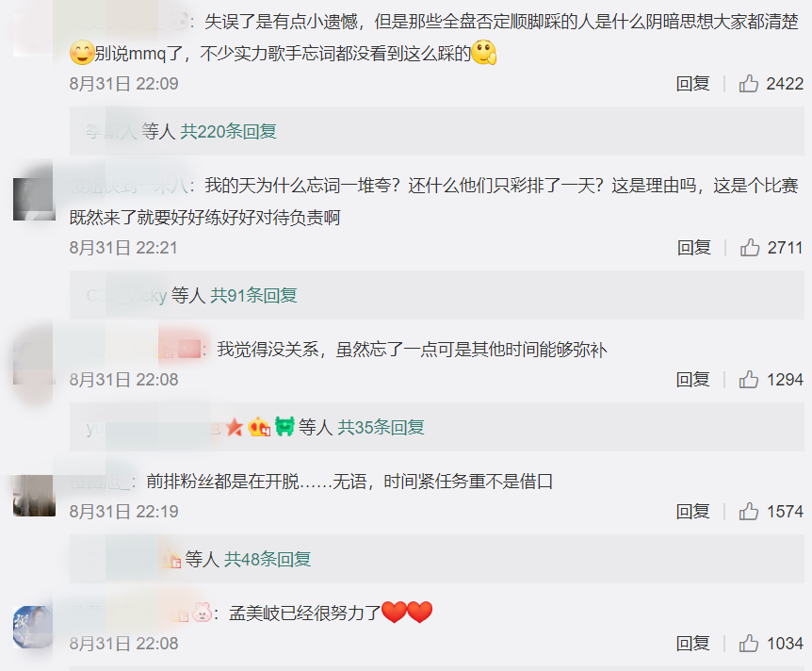Expand 共35条回复 replies
This screenshot has height=671, width=812.
[x=382, y=428]
